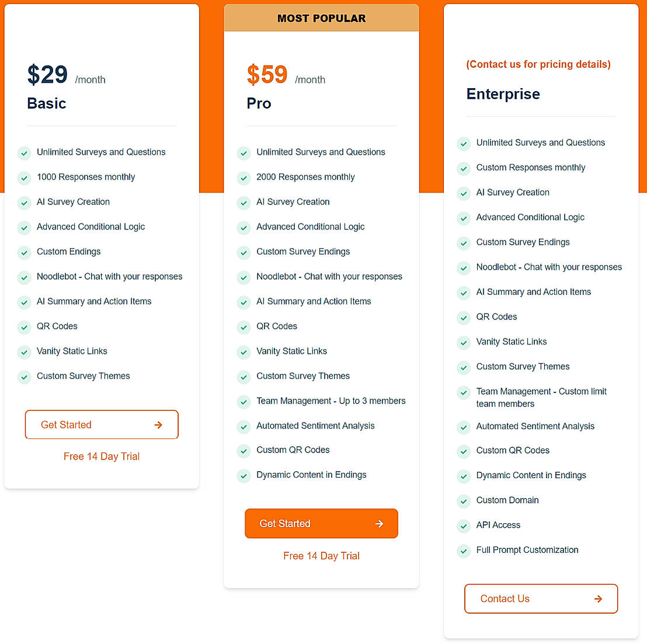Click the arrow icon in Enterprise Contact Us button
The width and height of the screenshot is (647, 644).
(x=598, y=598)
